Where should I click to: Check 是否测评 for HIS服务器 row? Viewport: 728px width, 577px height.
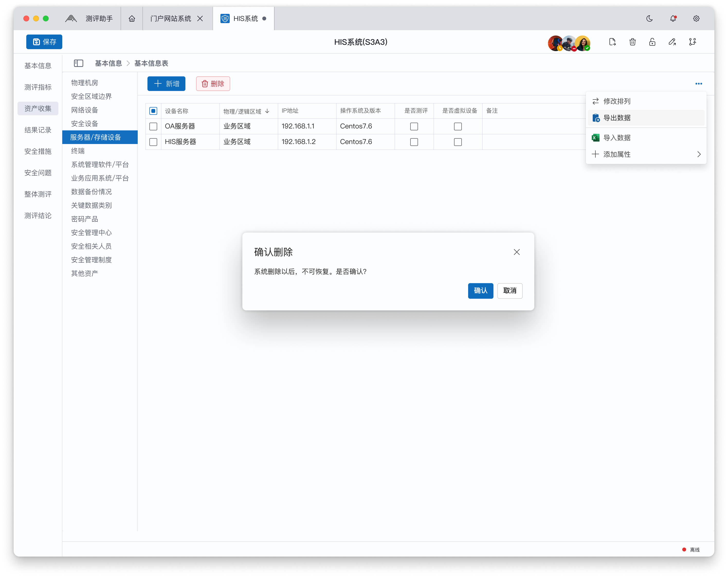click(x=414, y=142)
